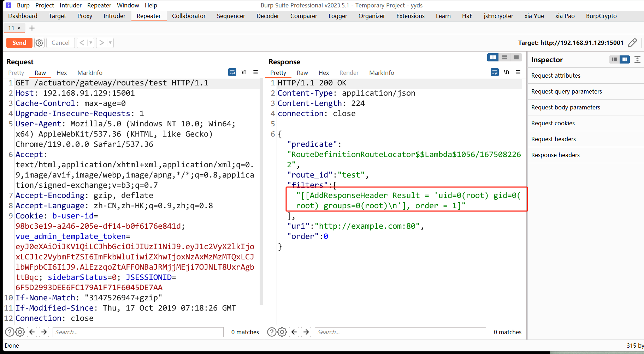Click the GET /actuator/gateway/routes/test request line
The height and width of the screenshot is (354, 644).
[112, 83]
